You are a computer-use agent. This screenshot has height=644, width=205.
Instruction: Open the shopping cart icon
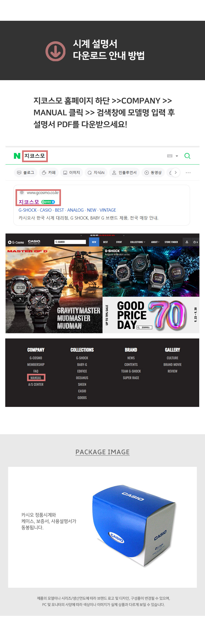195,242
